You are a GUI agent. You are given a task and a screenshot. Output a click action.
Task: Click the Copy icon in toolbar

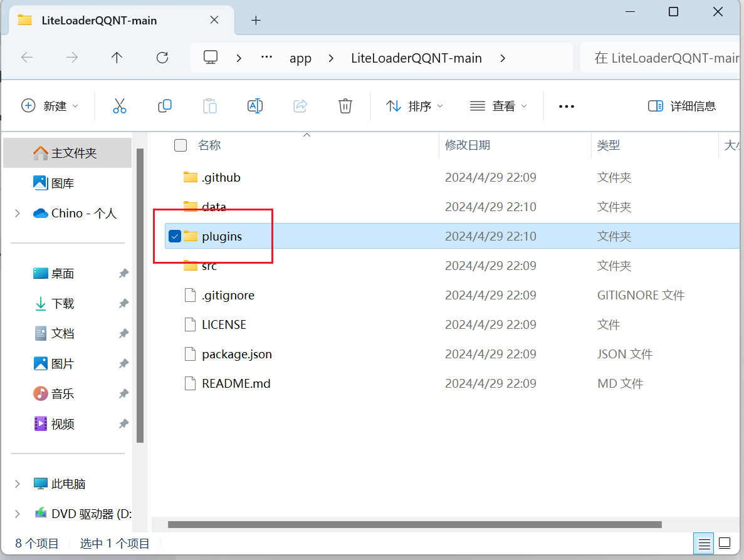[165, 106]
